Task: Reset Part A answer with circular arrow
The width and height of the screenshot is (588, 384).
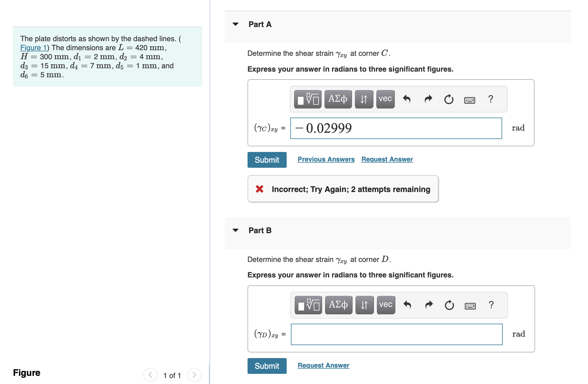Action: point(449,99)
